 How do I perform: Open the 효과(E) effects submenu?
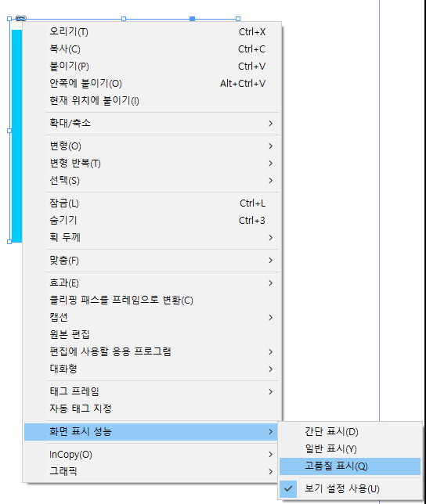(151, 283)
